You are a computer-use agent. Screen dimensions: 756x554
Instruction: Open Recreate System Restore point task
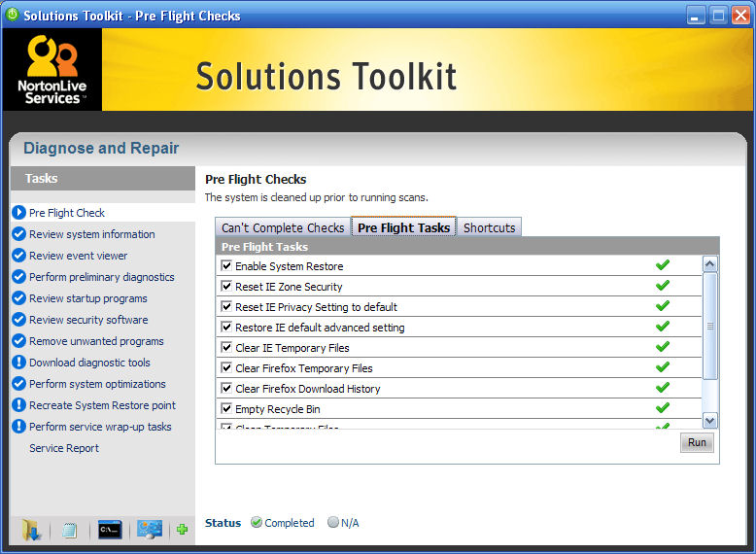[102, 405]
